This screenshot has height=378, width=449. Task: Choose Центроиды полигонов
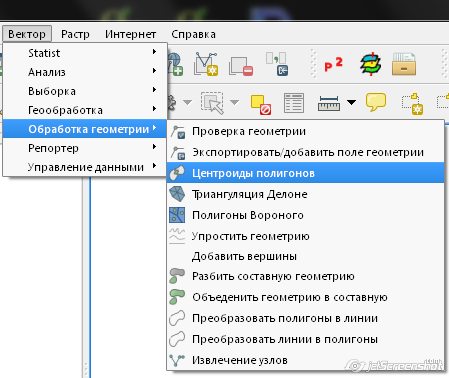click(x=305, y=173)
